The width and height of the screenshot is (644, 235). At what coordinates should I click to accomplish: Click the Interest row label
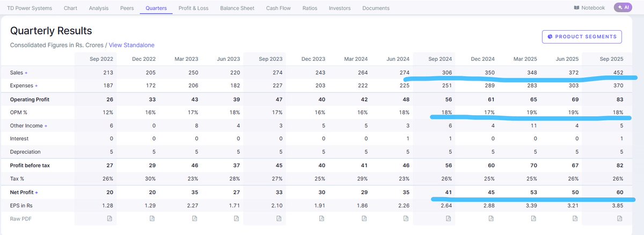pos(18,139)
